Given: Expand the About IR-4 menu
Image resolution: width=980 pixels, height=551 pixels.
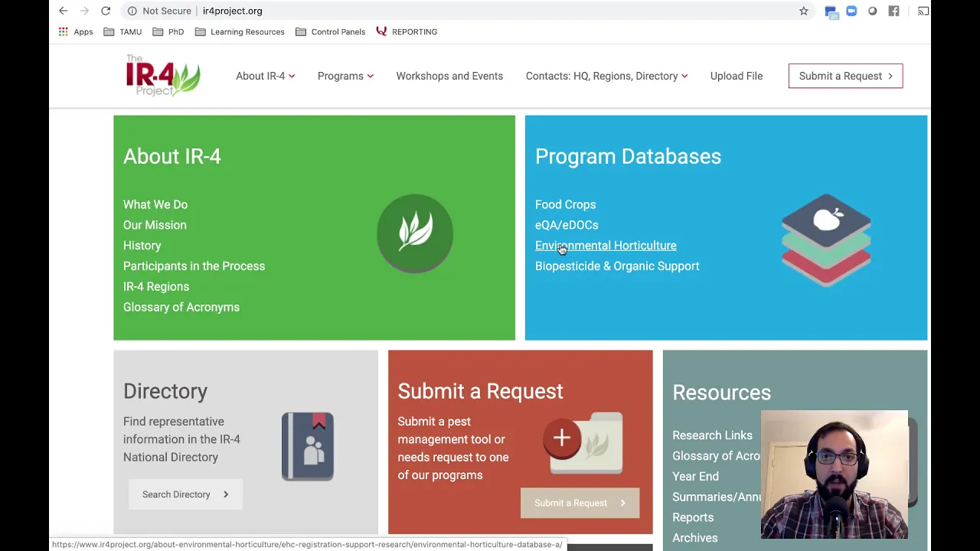Looking at the screenshot, I should click(x=265, y=76).
